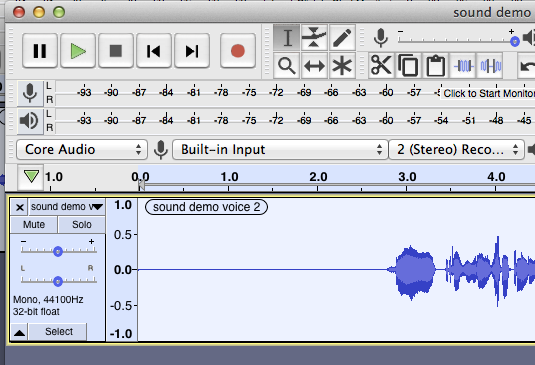Start playback with the green Play button

pos(78,51)
